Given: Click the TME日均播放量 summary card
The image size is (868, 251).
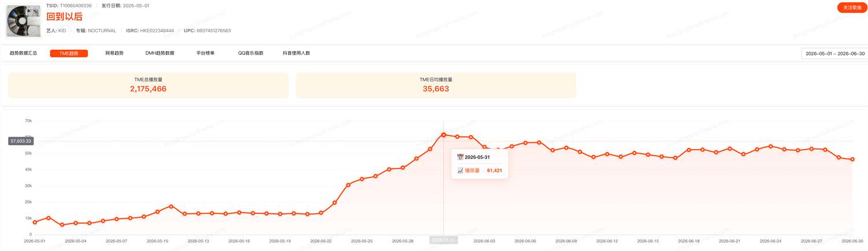Looking at the screenshot, I should 436,85.
